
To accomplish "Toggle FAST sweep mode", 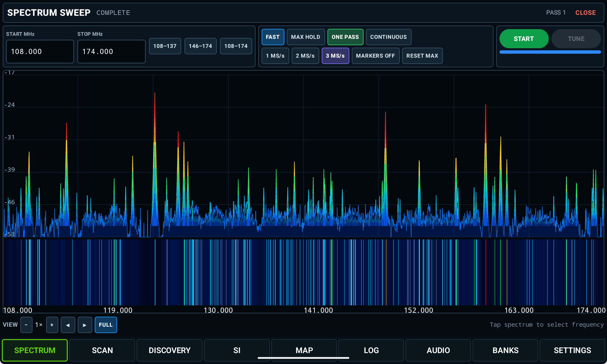I will pyautogui.click(x=273, y=37).
